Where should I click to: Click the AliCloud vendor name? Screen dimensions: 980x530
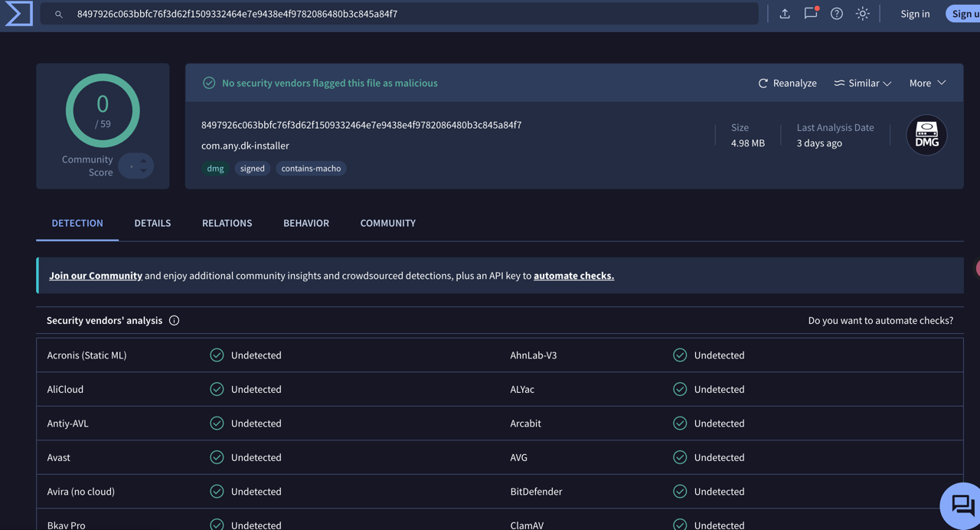(65, 389)
